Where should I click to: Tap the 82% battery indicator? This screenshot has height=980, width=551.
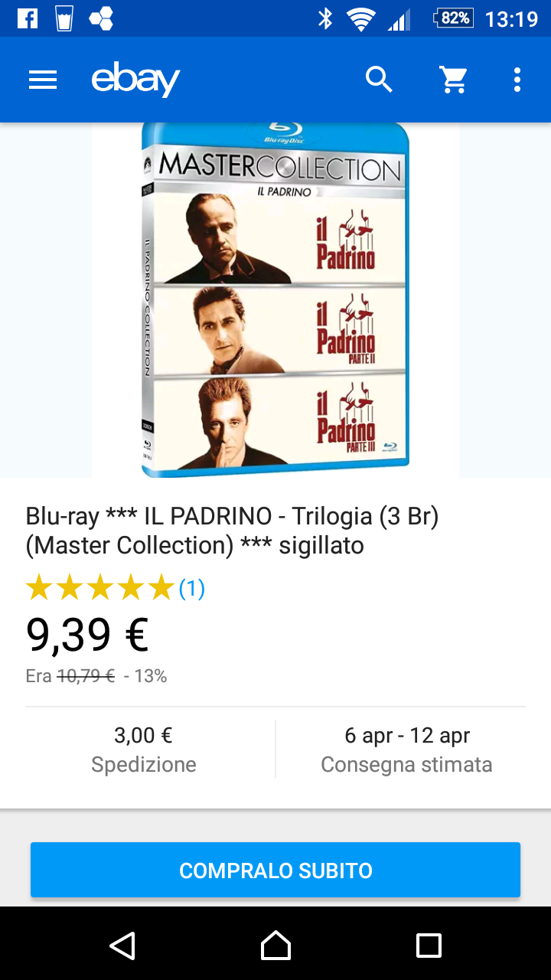(x=454, y=18)
